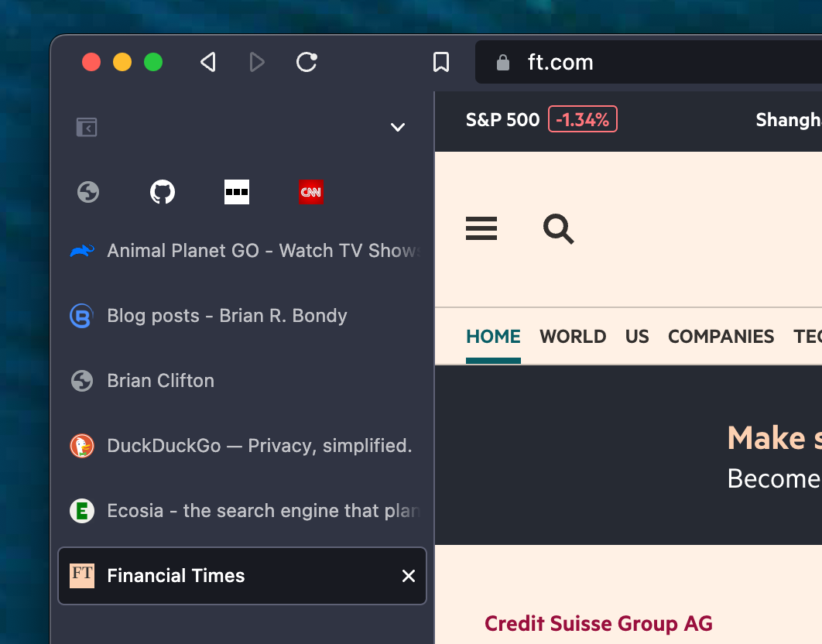Open FT's search magnifier
The width and height of the screenshot is (822, 644).
pos(557,228)
